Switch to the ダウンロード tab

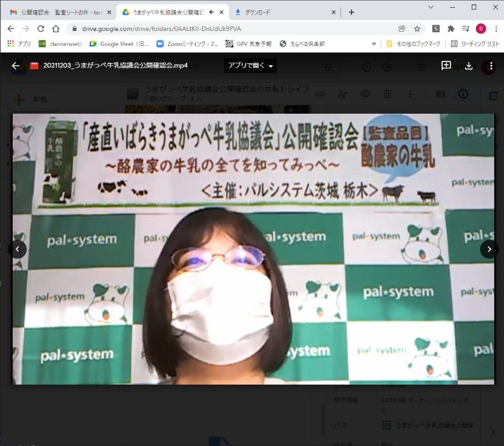click(x=284, y=12)
